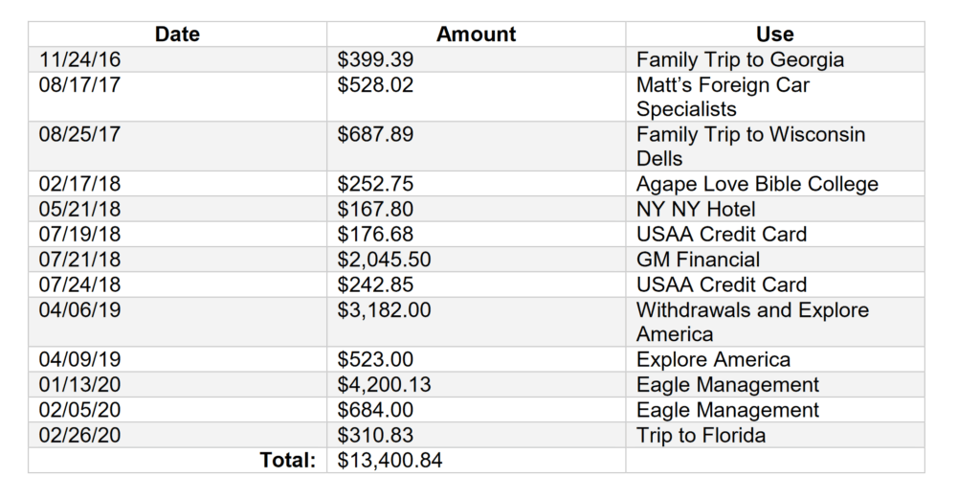Click the Date column header
980x500 pixels.
[x=177, y=34]
